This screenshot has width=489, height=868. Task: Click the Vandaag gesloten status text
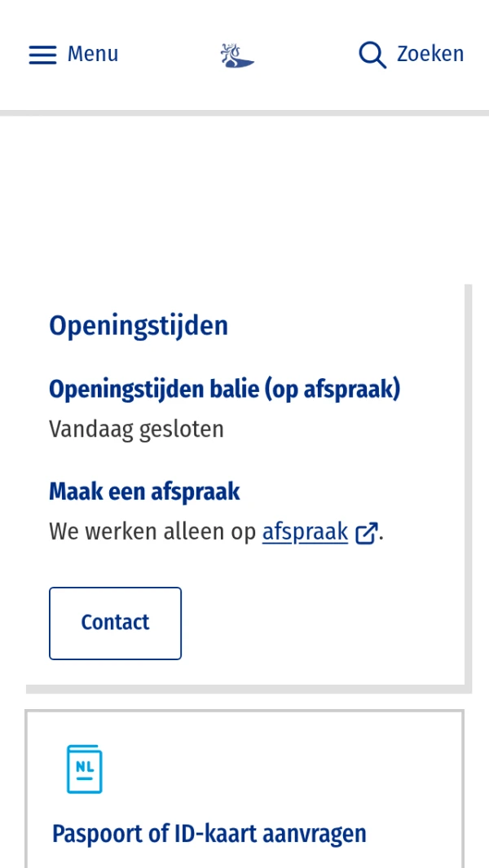tap(136, 429)
